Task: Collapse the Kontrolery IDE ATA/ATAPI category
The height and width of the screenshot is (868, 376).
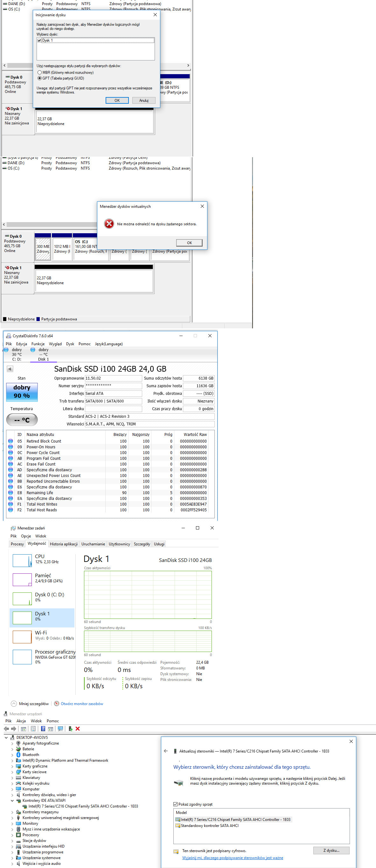Action: coord(12,800)
